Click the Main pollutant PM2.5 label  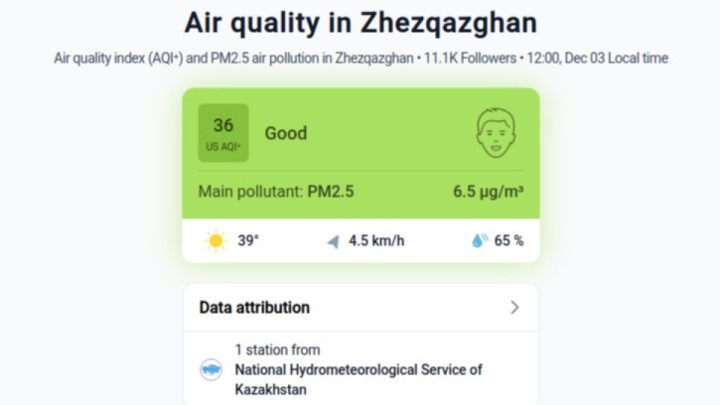pyautogui.click(x=276, y=191)
